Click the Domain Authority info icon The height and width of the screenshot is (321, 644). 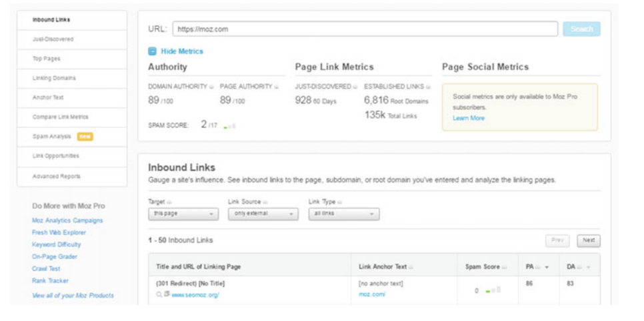pyautogui.click(x=211, y=87)
